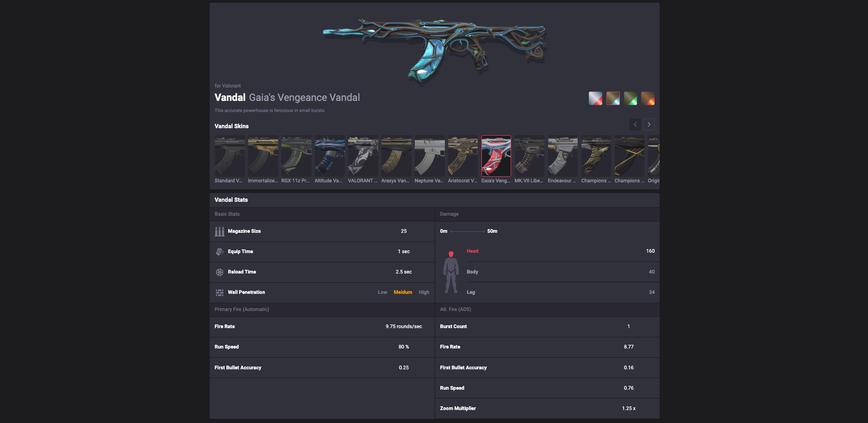Click the Reload Time icon

(219, 272)
